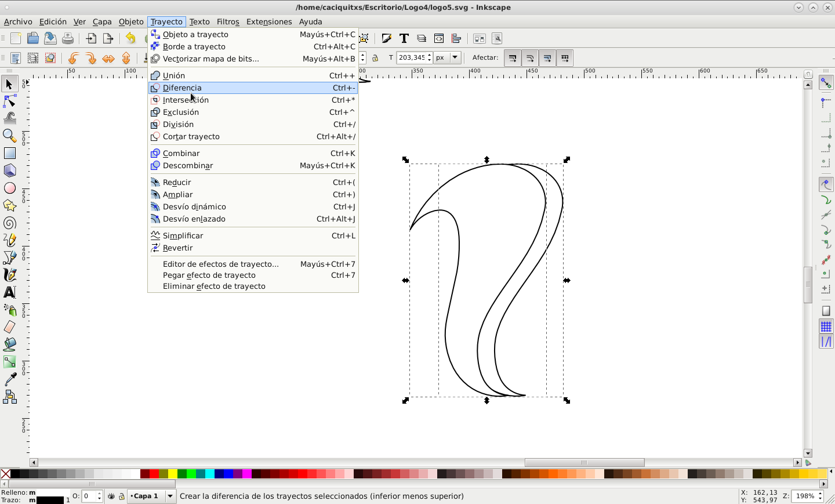Select the Node editing tool
Screen dimensions: 835x504
[10, 101]
